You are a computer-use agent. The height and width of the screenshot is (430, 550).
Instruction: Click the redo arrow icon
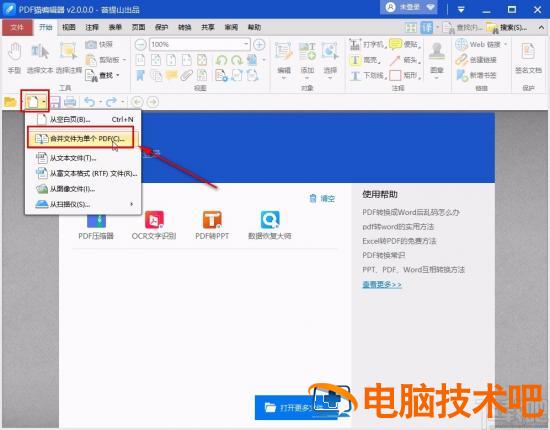point(112,102)
